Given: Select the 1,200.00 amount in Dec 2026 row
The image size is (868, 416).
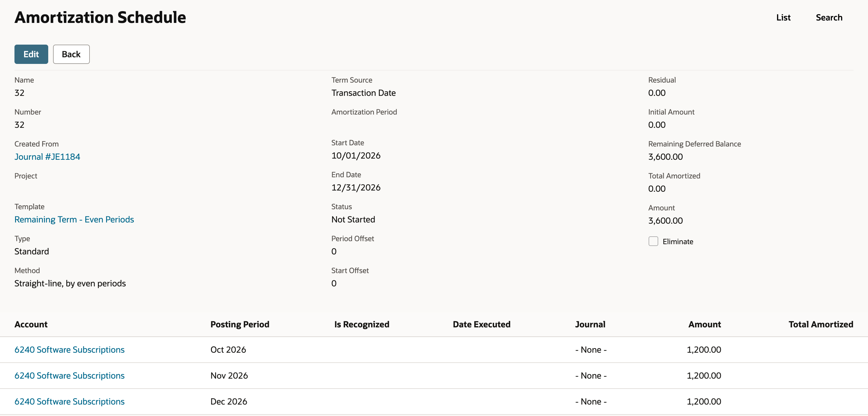Looking at the screenshot, I should (x=704, y=402).
